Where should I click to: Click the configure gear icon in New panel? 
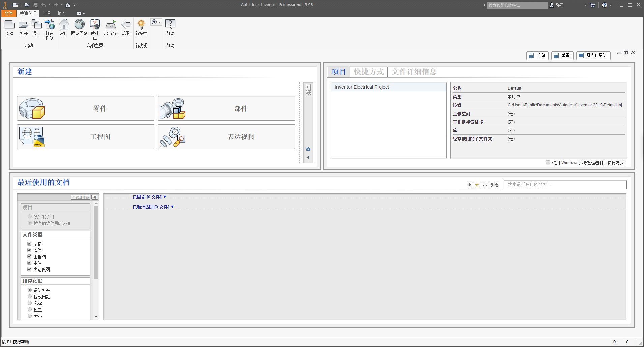(308, 149)
